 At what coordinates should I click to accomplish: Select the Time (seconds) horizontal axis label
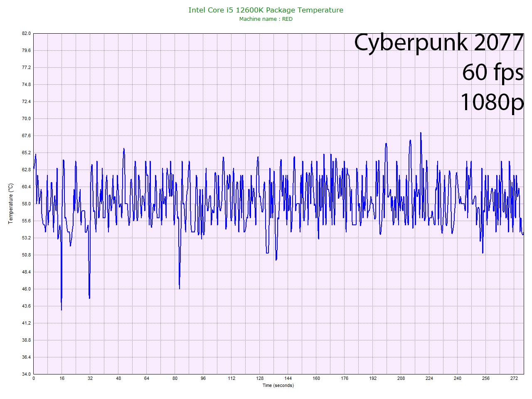278,385
